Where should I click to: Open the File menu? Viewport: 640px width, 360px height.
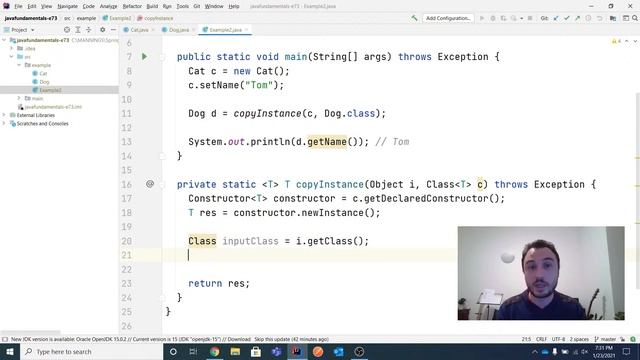click(x=18, y=6)
